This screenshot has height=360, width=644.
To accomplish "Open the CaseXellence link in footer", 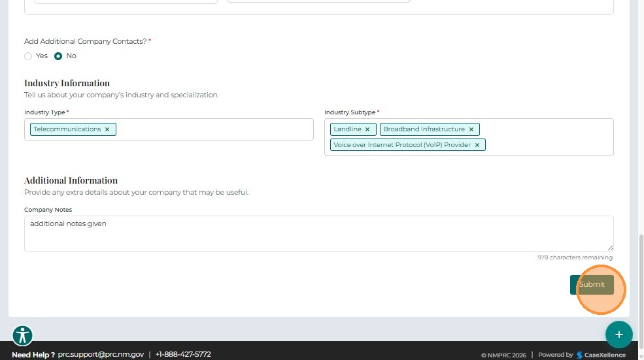I will (601, 355).
